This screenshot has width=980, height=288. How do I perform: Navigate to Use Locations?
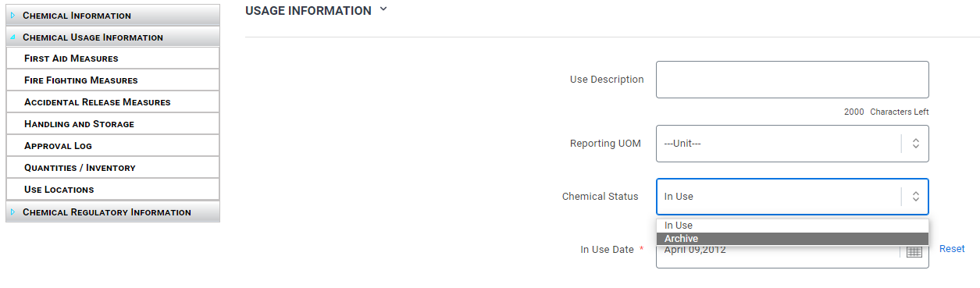pos(112,190)
